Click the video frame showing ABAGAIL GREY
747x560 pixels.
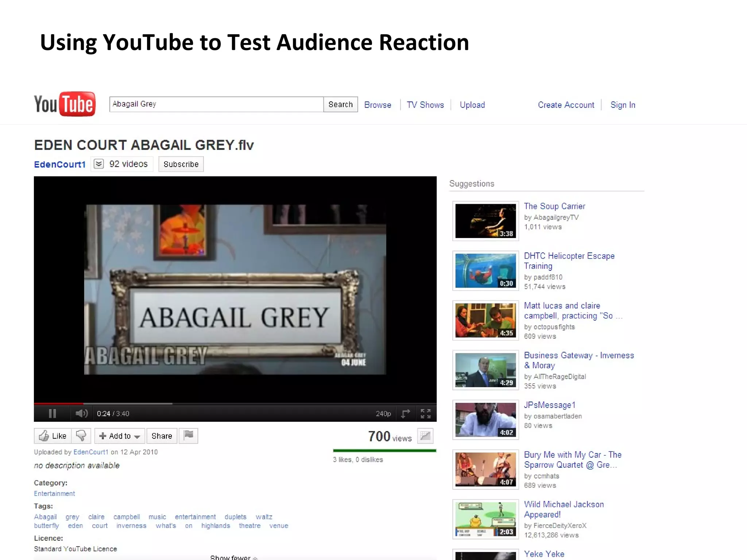click(235, 289)
